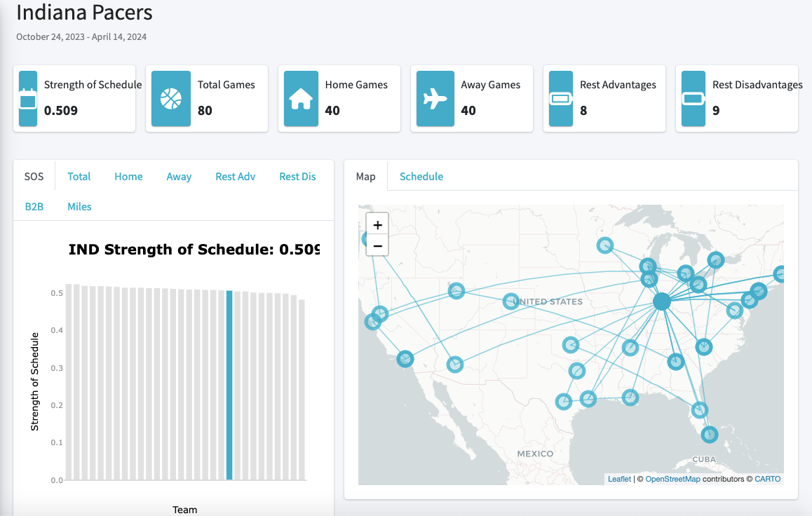
Task: Click the Home Games value 40
Action: [x=332, y=110]
